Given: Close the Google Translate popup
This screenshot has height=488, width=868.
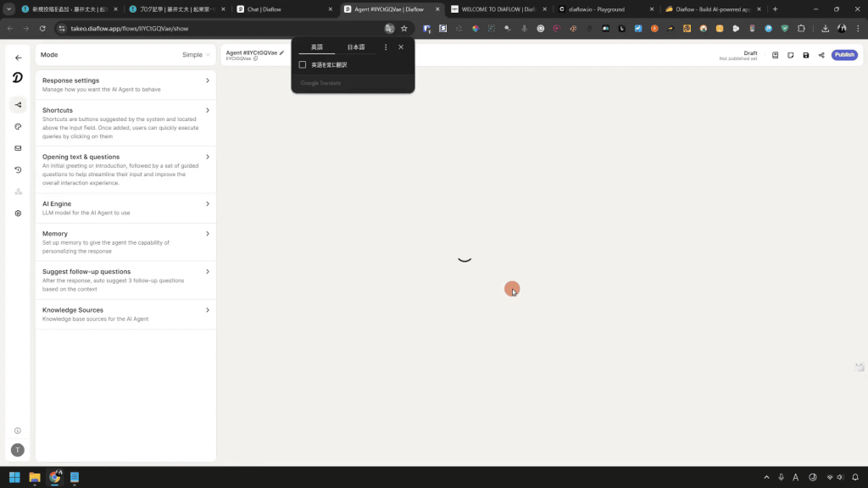Looking at the screenshot, I should coord(401,47).
